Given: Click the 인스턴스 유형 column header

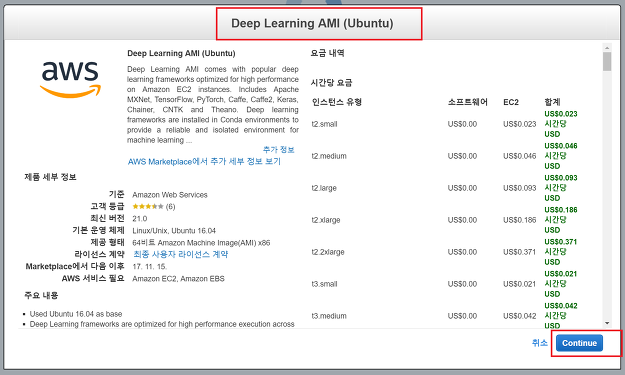Looking at the screenshot, I should (x=337, y=102).
